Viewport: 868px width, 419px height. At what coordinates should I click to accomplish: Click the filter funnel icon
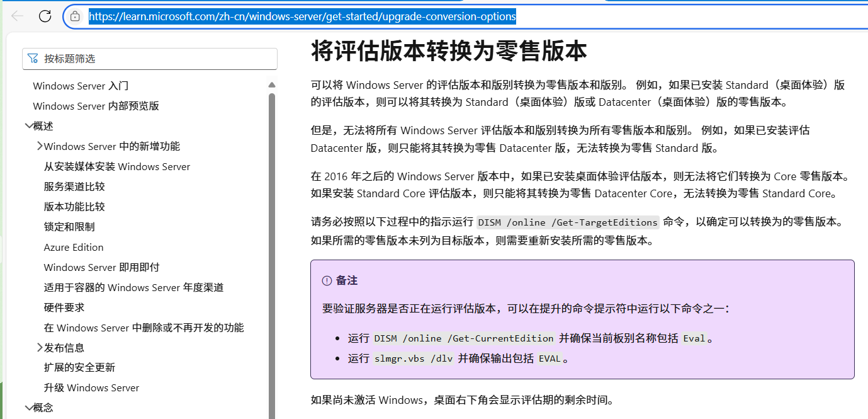33,59
